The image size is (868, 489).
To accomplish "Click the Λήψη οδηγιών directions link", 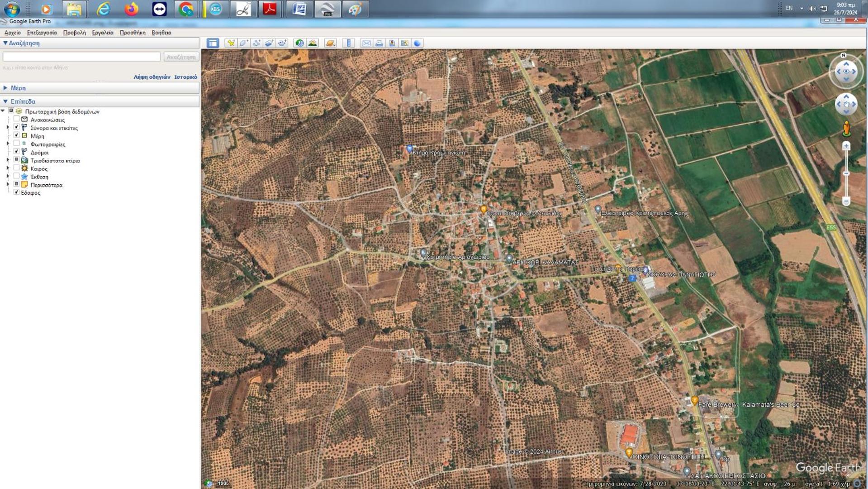I will 152,77.
